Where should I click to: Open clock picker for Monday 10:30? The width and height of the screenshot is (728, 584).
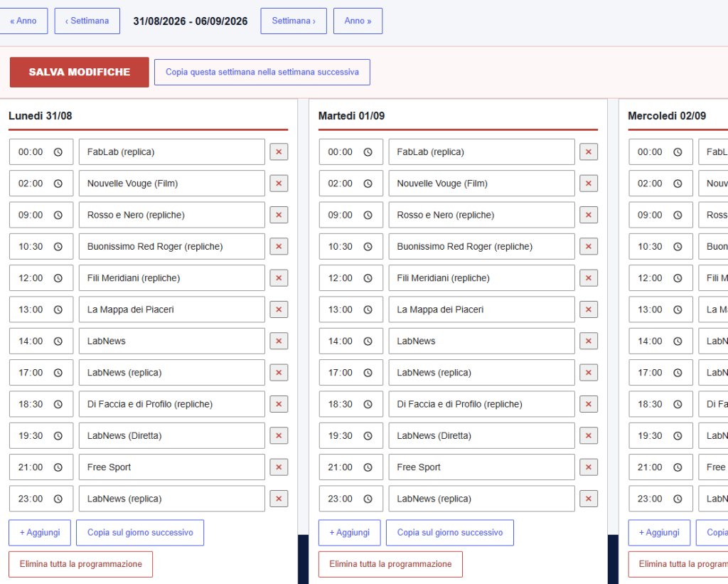point(58,246)
